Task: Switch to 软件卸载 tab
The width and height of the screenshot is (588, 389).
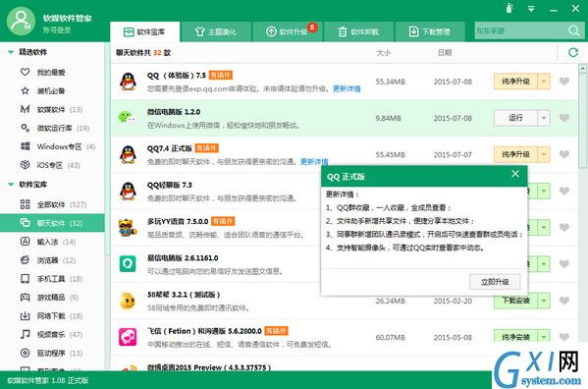Action: (x=358, y=31)
